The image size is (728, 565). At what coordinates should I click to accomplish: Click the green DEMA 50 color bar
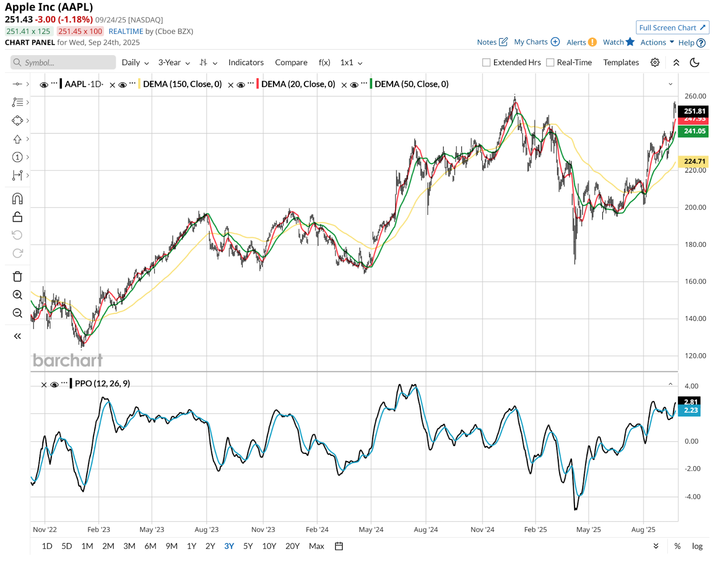point(371,84)
